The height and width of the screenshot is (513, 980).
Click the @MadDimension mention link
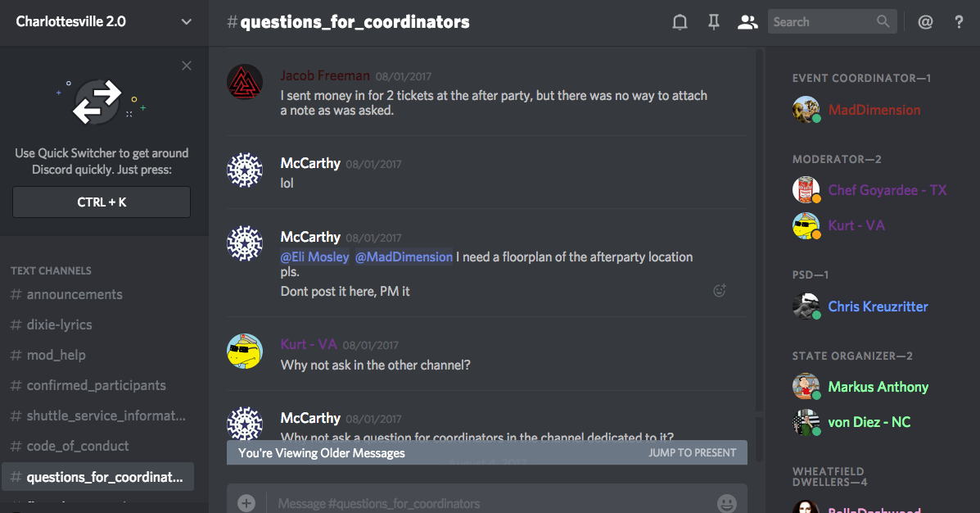(404, 257)
